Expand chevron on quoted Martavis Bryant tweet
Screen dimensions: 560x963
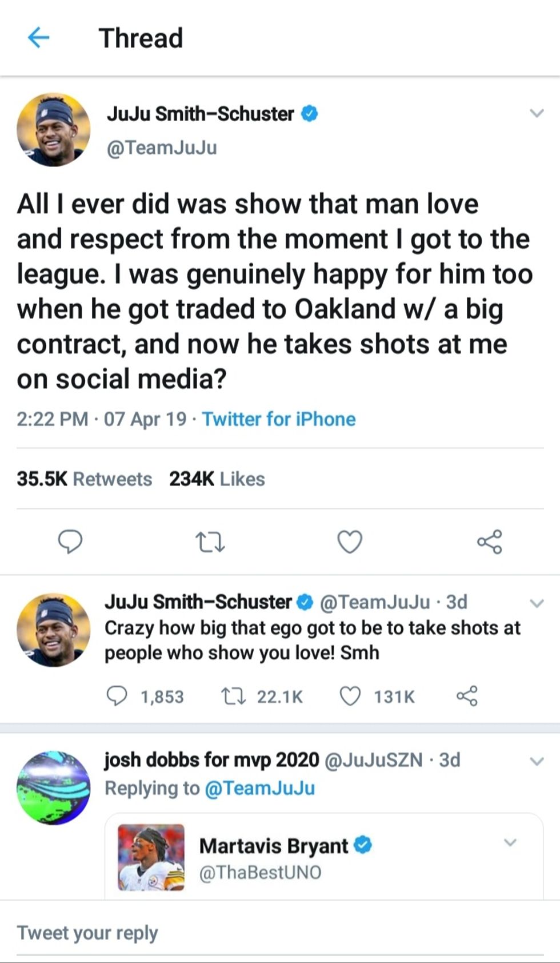point(510,842)
